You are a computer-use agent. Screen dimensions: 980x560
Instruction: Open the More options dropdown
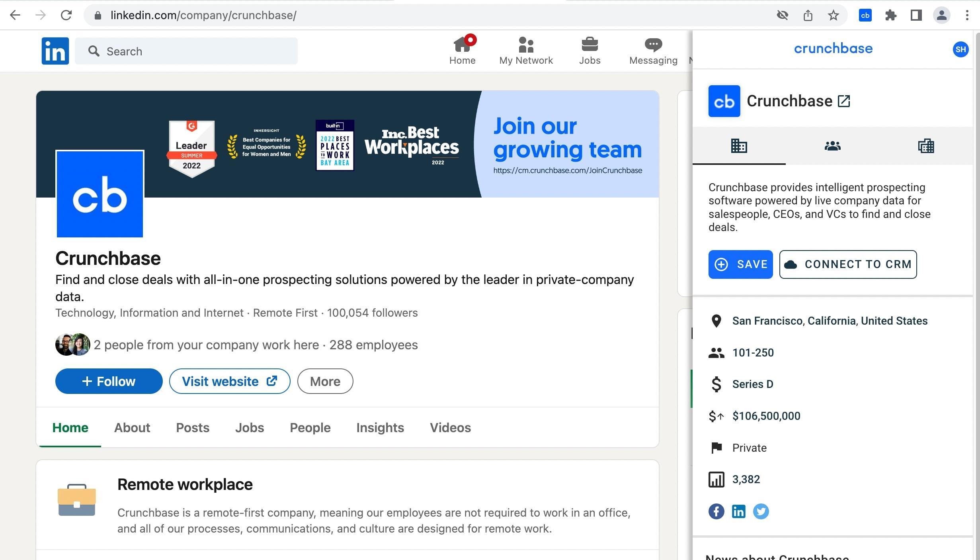pyautogui.click(x=325, y=381)
